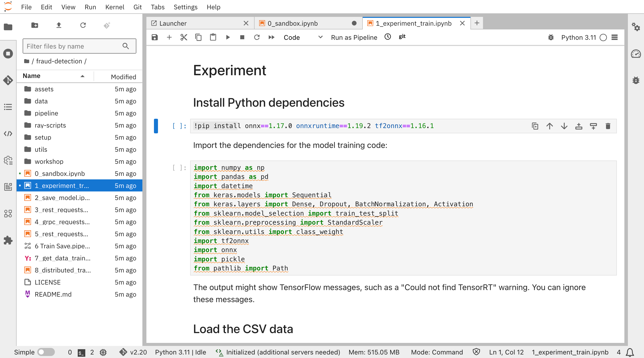The image size is (644, 358).
Task: Open the Kernel menu
Action: point(115,7)
